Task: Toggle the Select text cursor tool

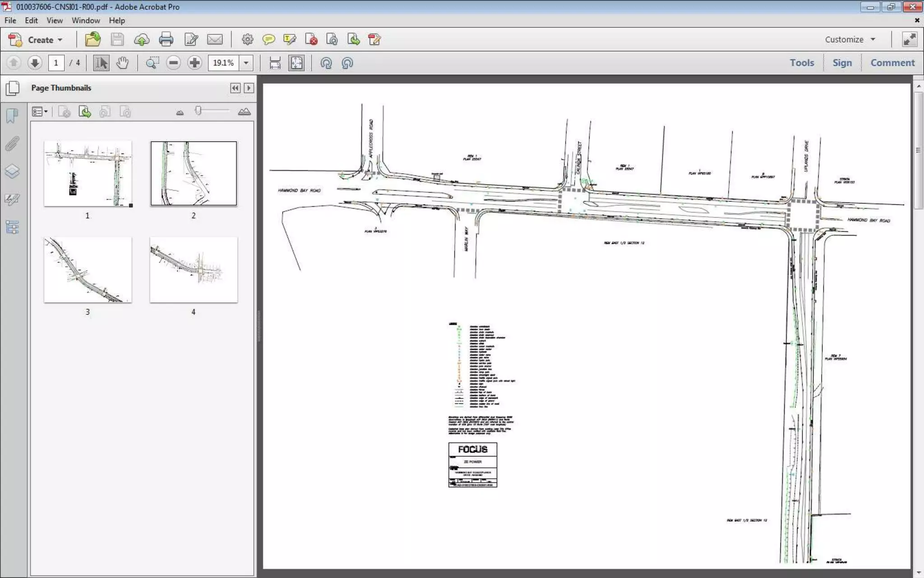Action: click(x=101, y=63)
